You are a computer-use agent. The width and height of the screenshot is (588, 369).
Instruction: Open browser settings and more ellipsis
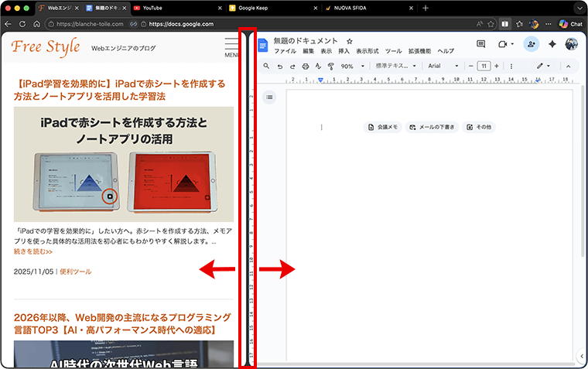549,24
